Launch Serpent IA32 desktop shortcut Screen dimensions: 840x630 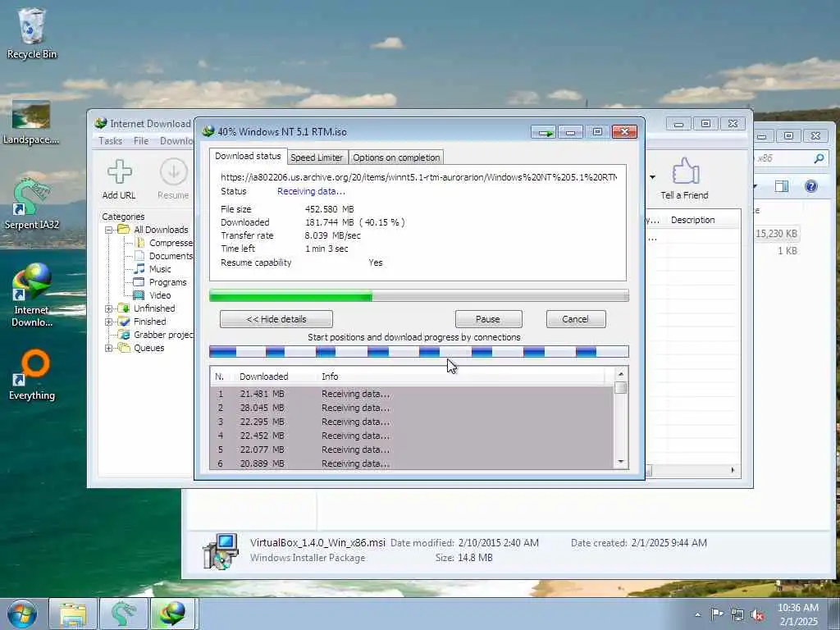click(x=31, y=203)
